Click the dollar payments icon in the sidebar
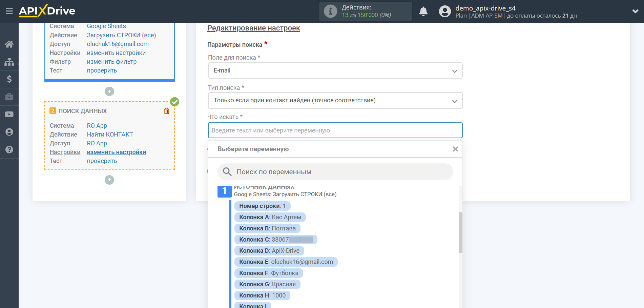The height and width of the screenshot is (308, 644). point(9,79)
